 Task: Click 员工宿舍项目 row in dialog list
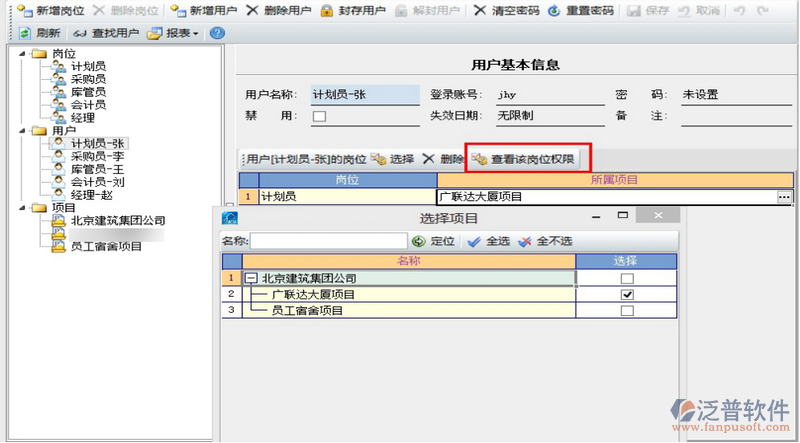click(409, 310)
